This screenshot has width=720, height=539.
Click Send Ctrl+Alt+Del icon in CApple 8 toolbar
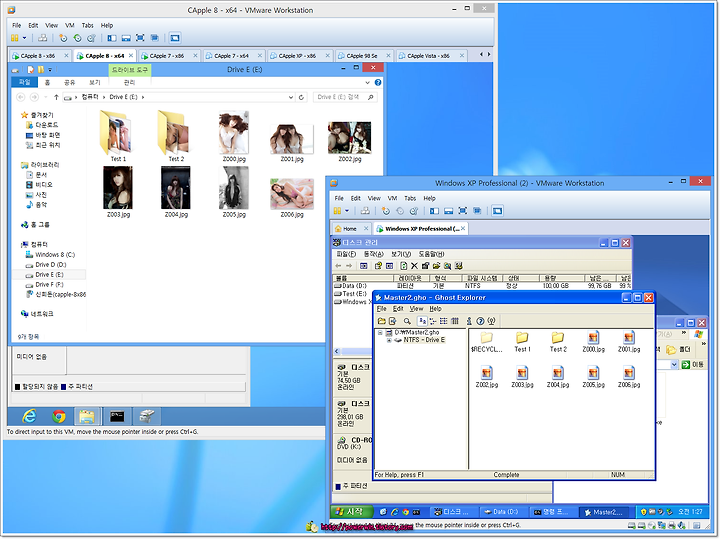tap(43, 38)
